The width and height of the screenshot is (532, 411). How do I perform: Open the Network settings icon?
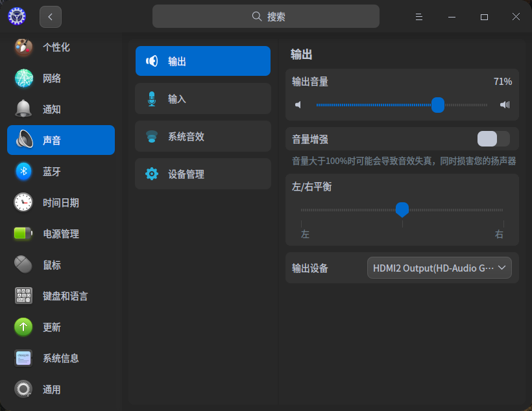click(24, 78)
